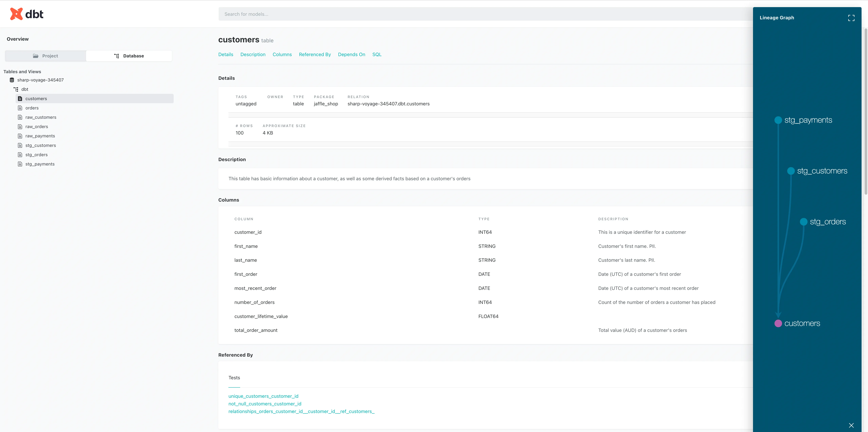This screenshot has height=432, width=868.
Task: Click the stg_payments node circle
Action: pos(778,120)
